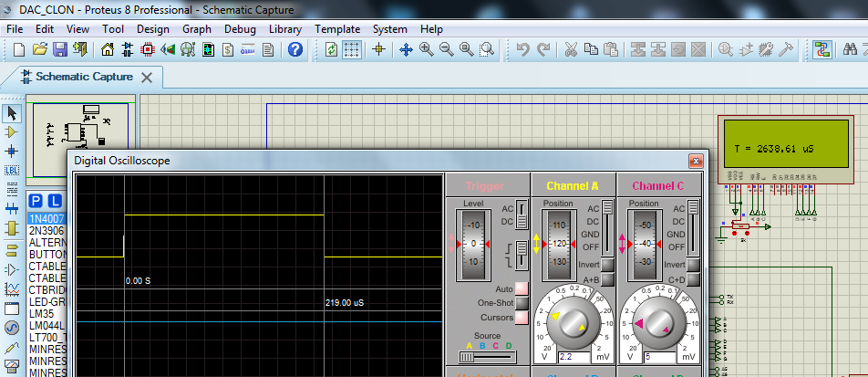The width and height of the screenshot is (868, 377).
Task: Enable One-Shot trigger mode
Action: (522, 303)
